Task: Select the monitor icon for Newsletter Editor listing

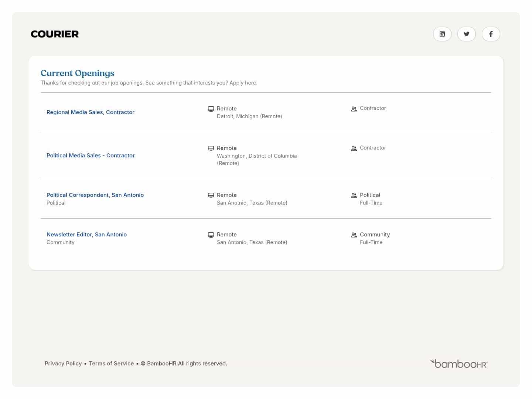Action: [211, 235]
